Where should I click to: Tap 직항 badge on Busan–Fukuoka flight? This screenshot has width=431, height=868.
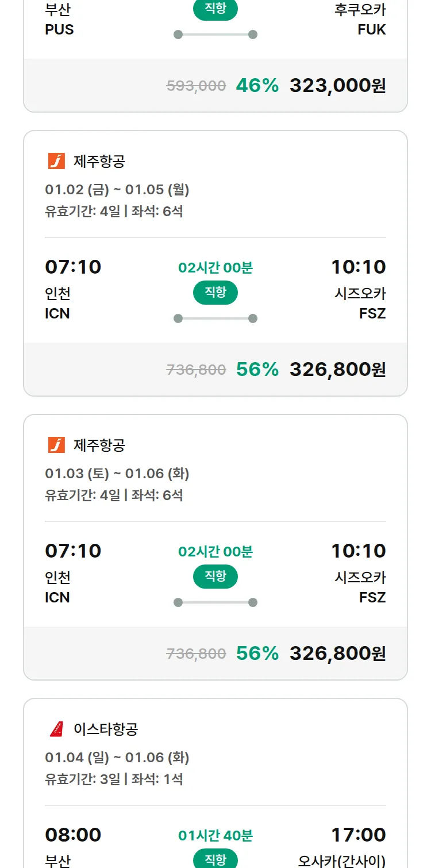pyautogui.click(x=215, y=10)
